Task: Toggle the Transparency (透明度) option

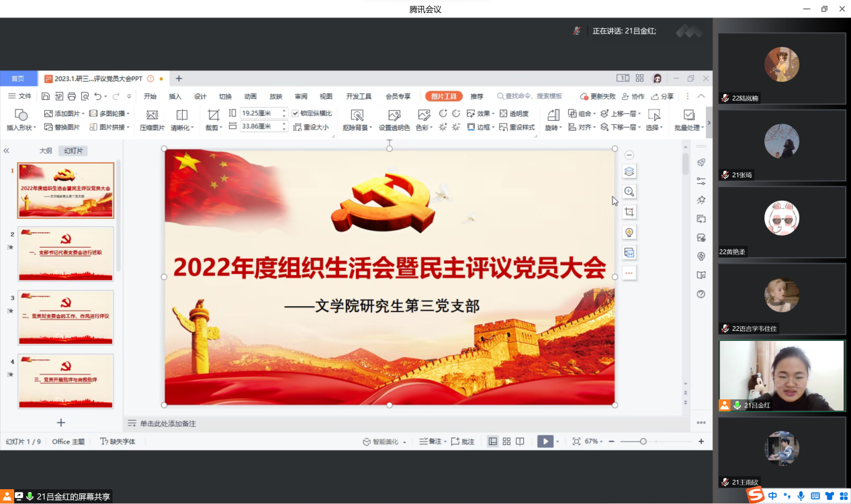Action: [514, 113]
